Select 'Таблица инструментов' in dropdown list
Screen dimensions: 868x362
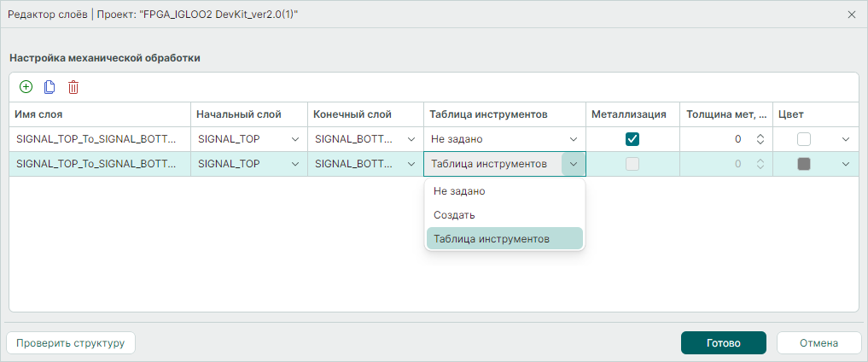[504, 239]
